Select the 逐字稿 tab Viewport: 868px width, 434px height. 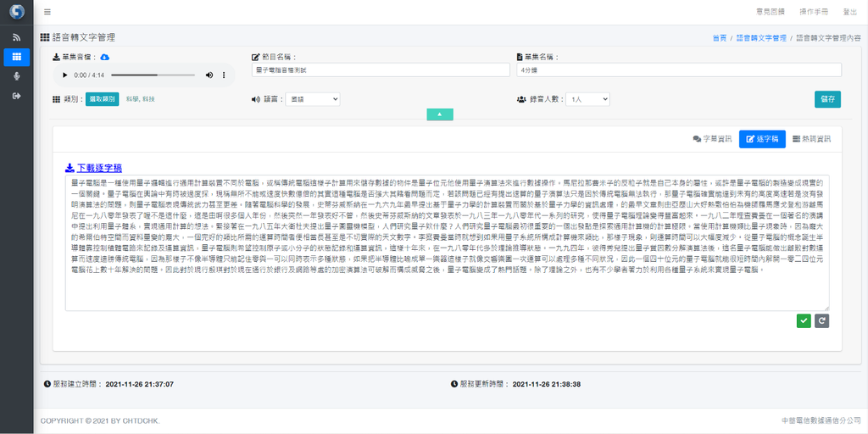(762, 139)
